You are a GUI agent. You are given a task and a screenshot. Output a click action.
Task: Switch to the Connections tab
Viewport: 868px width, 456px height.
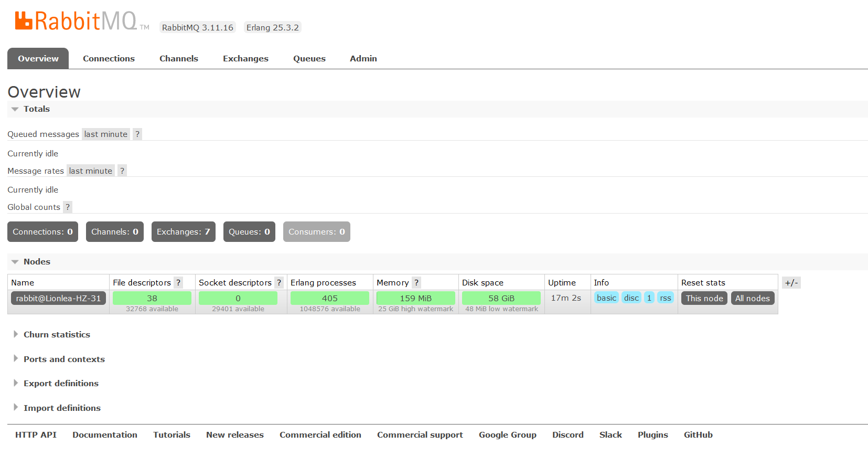(x=109, y=59)
